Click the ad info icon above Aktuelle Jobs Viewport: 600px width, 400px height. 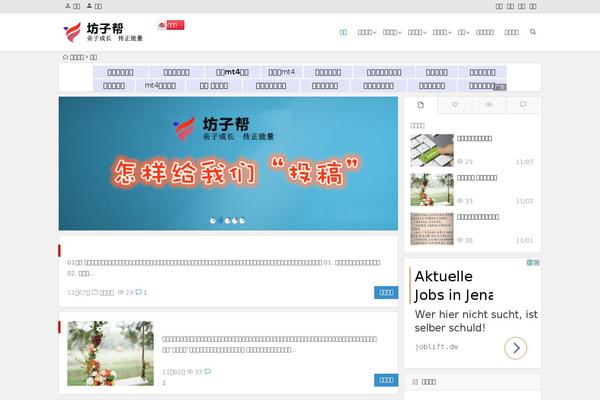[x=530, y=263]
